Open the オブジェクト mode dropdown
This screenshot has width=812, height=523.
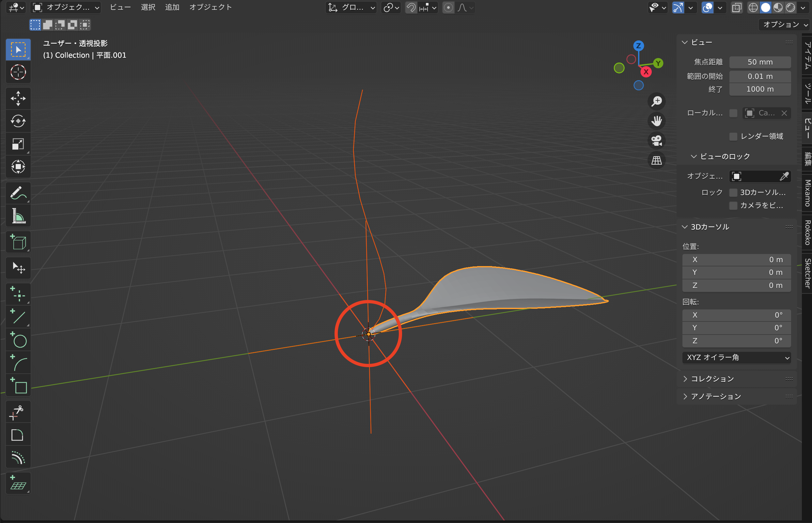(x=66, y=7)
